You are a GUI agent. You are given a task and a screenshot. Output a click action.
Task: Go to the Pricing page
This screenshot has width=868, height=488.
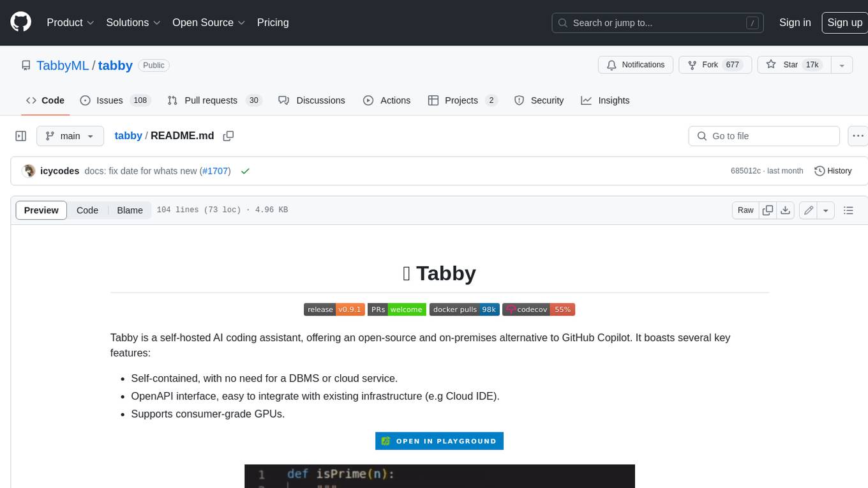point(273,22)
